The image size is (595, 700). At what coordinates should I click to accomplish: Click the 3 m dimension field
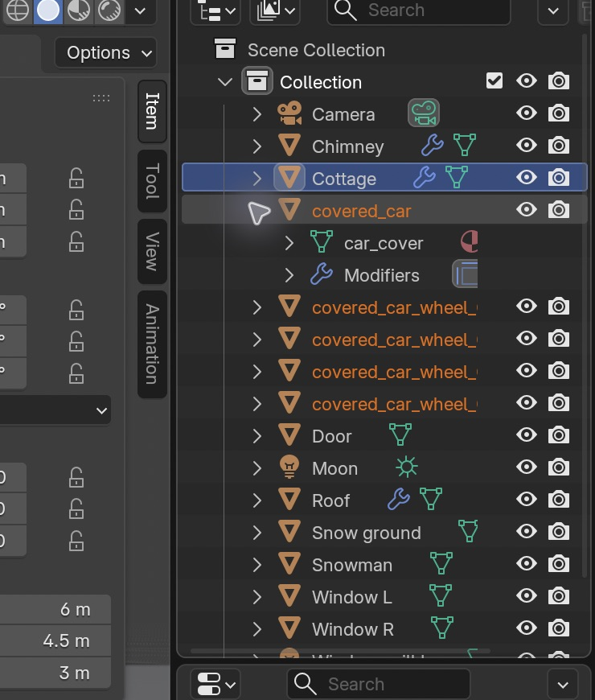pos(55,673)
